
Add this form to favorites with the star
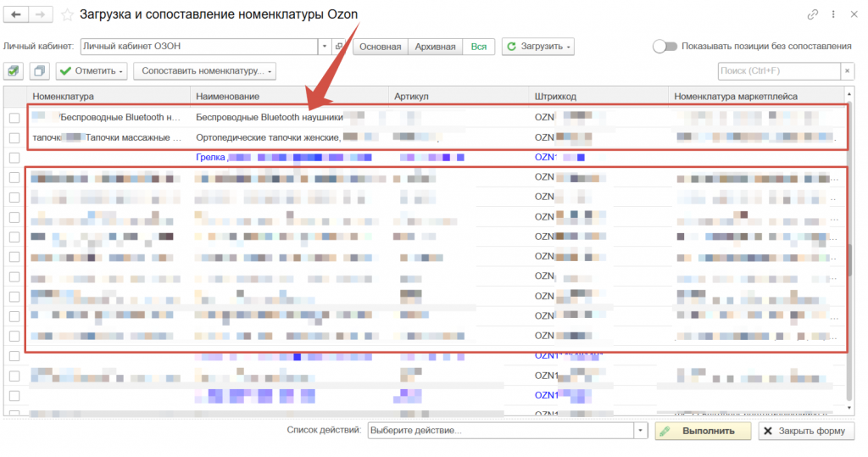pos(67,14)
